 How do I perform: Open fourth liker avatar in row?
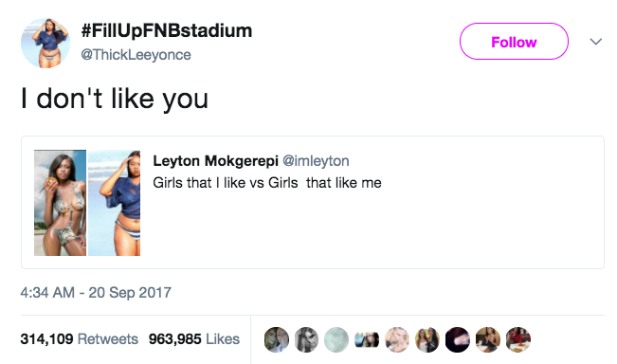pos(367,339)
